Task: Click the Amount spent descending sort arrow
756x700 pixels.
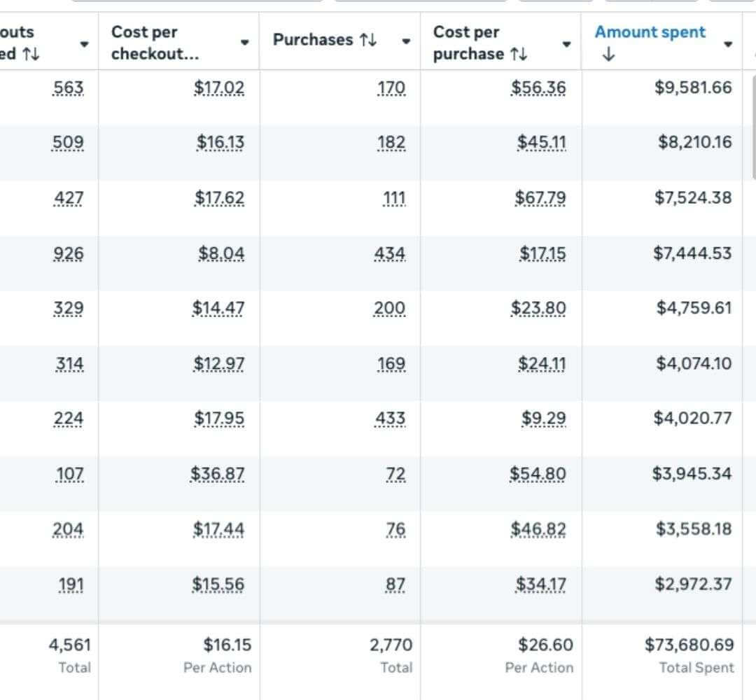Action: click(608, 54)
